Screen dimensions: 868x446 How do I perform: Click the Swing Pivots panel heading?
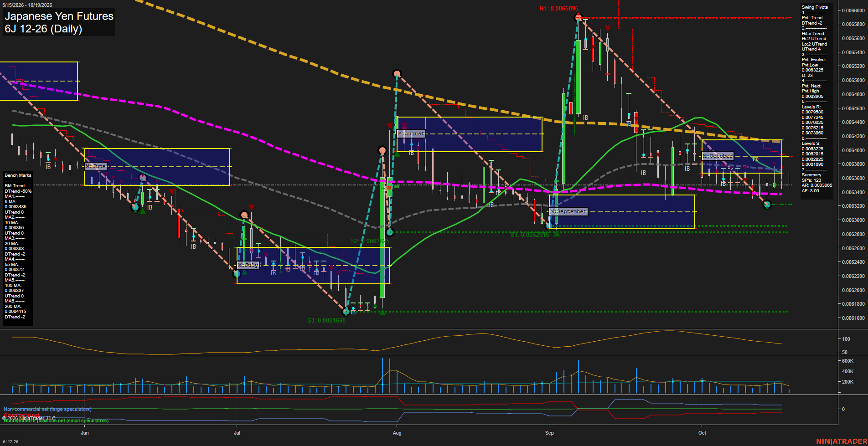[x=815, y=7]
